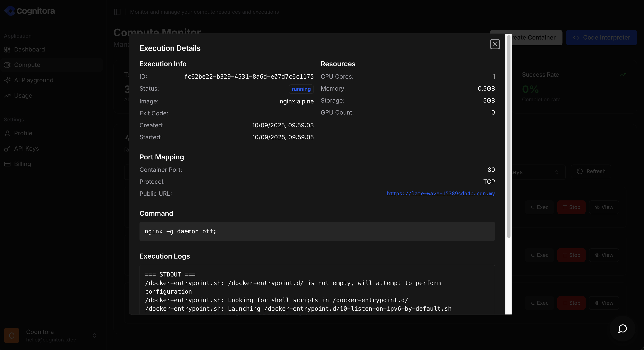
Task: Click the API Keys key icon
Action: (x=7, y=149)
